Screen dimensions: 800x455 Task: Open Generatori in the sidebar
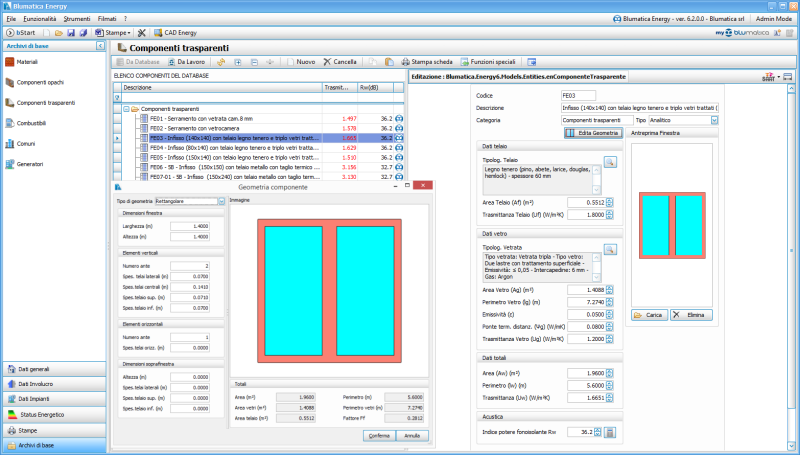(24, 164)
